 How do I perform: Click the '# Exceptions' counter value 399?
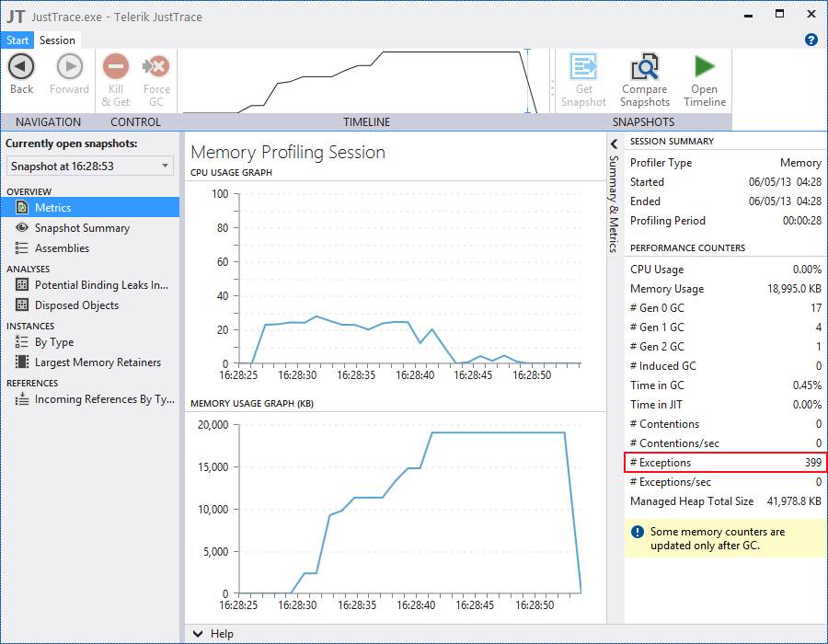tap(813, 463)
